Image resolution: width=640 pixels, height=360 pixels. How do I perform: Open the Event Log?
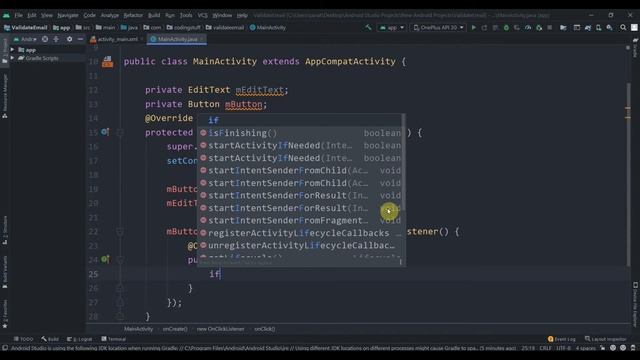click(562, 339)
